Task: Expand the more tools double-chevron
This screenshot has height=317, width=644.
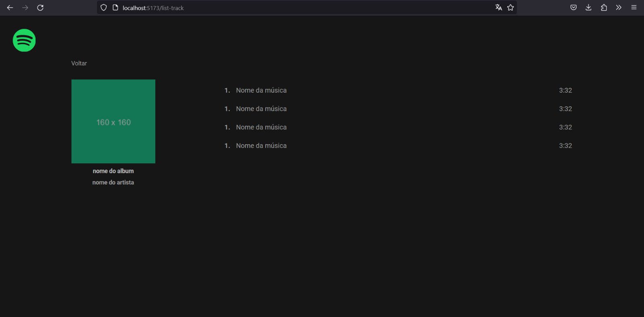Action: 619,8
